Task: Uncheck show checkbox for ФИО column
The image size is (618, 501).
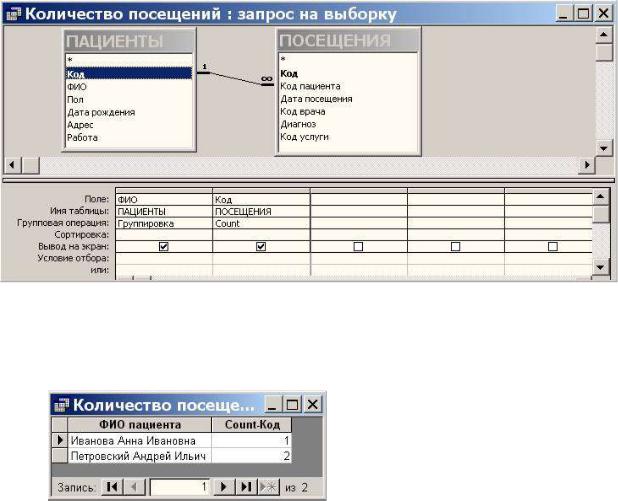Action: point(163,247)
